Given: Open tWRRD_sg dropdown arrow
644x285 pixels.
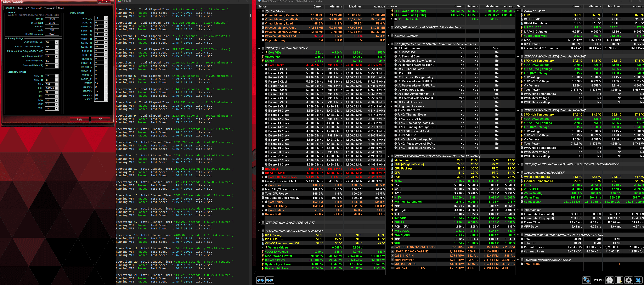Looking at the screenshot, I should (x=106, y=43).
